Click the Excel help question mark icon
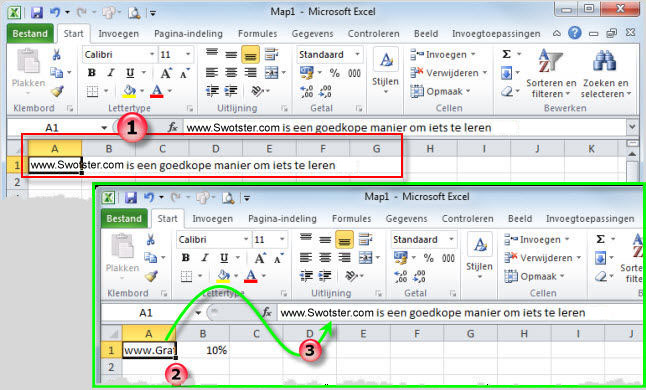Screen dimensions: 646x390 [x=574, y=33]
